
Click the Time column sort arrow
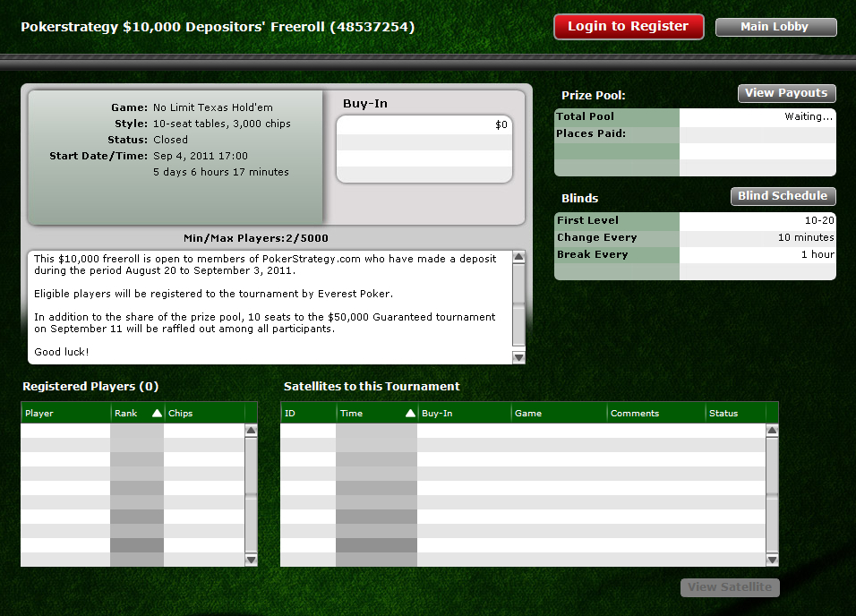[410, 413]
